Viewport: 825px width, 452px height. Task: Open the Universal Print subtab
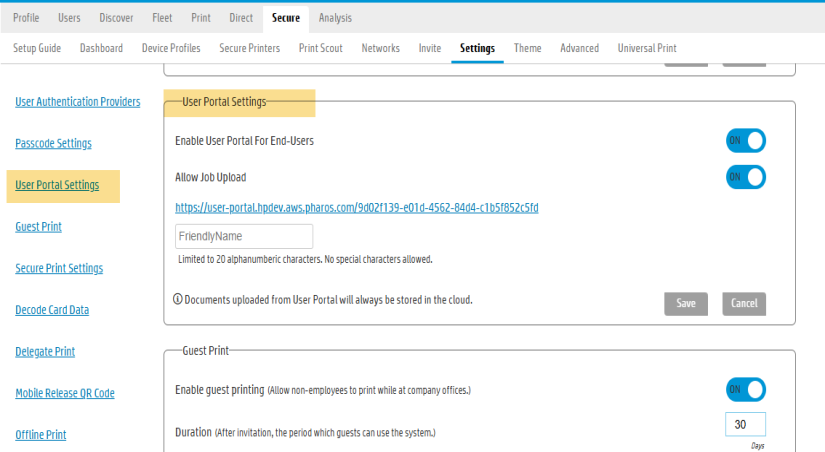[x=647, y=48]
